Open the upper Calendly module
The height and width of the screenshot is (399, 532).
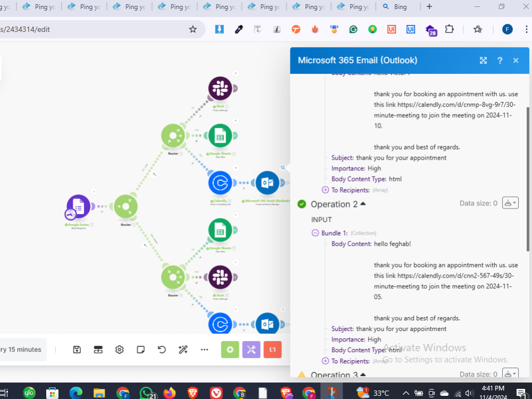pos(220,183)
